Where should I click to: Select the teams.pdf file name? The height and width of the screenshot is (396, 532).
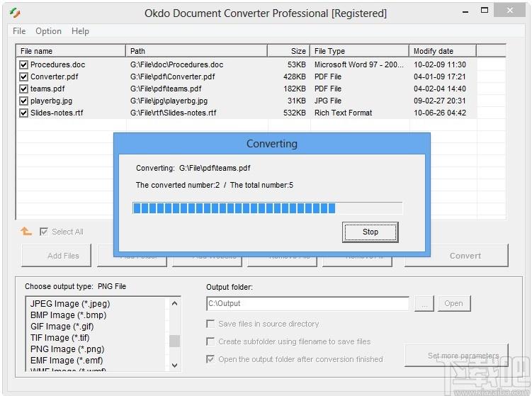[x=47, y=89]
